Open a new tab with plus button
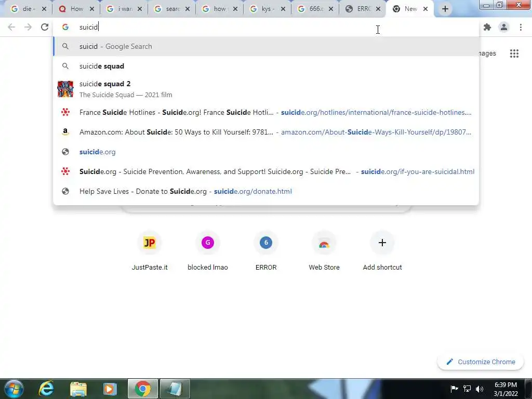Screen dimensions: 532x399 tap(445, 9)
